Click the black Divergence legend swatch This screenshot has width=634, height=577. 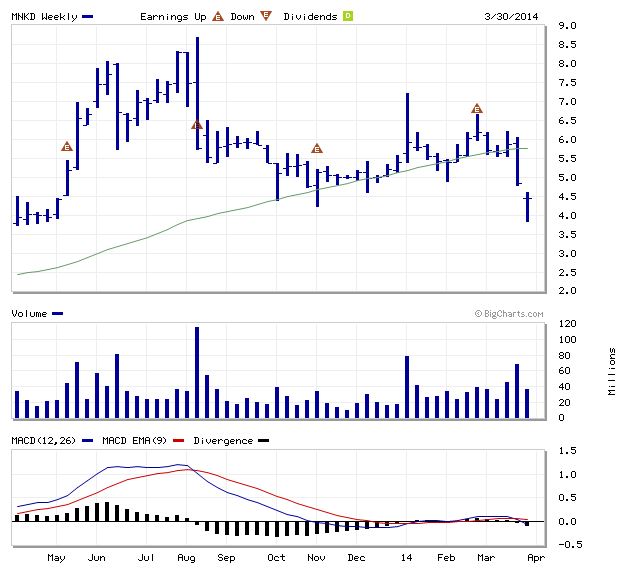tap(263, 441)
